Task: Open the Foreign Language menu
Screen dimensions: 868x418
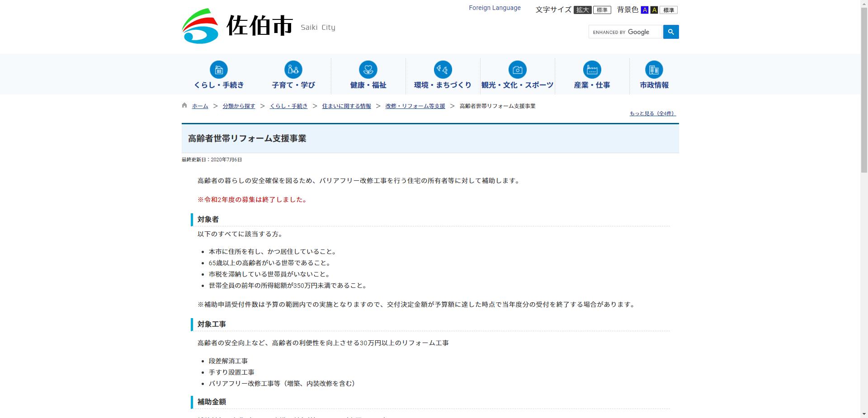Action: [495, 8]
